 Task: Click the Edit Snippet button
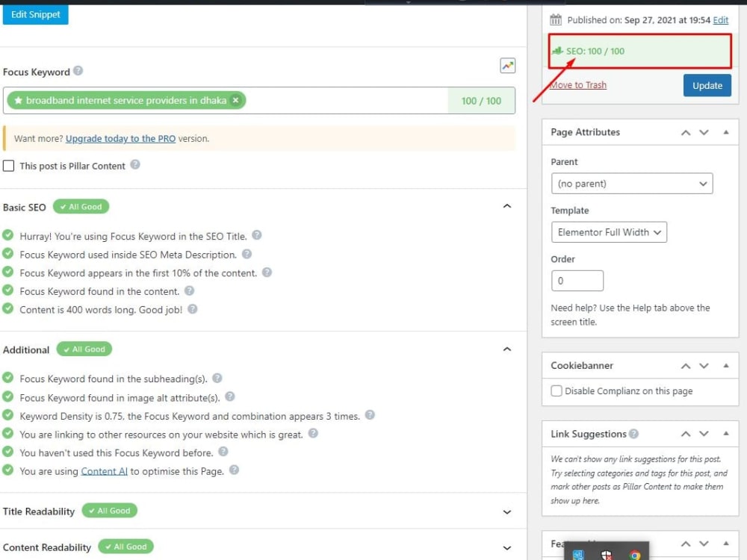tap(36, 14)
